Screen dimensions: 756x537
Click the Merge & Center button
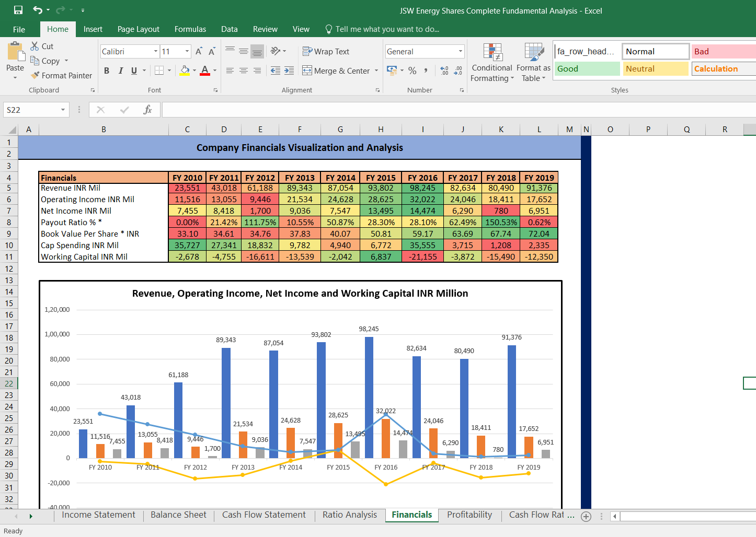(336, 71)
